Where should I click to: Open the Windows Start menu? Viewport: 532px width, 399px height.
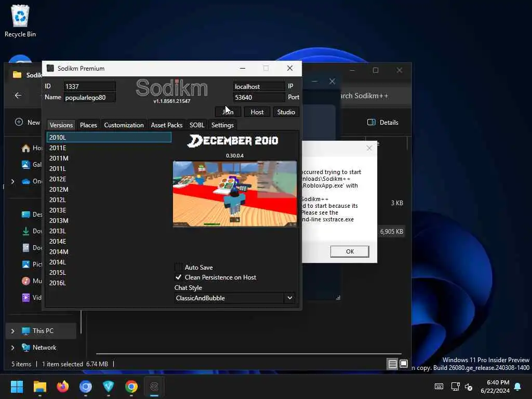click(x=17, y=387)
